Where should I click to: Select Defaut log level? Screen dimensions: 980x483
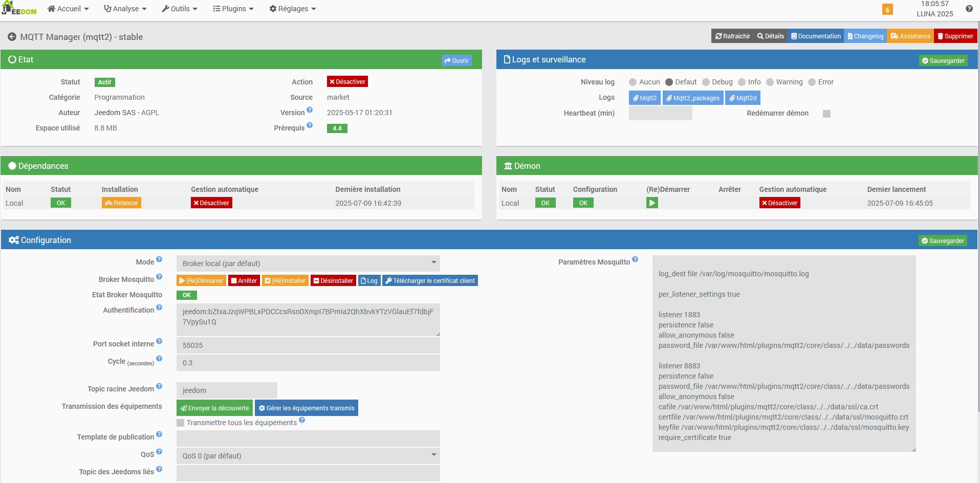pyautogui.click(x=669, y=82)
